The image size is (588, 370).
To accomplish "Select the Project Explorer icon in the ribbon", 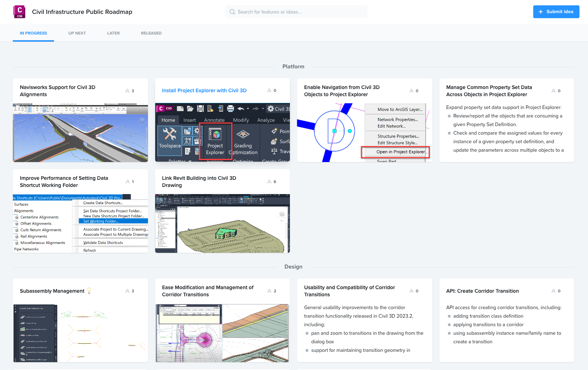I will pos(214,135).
